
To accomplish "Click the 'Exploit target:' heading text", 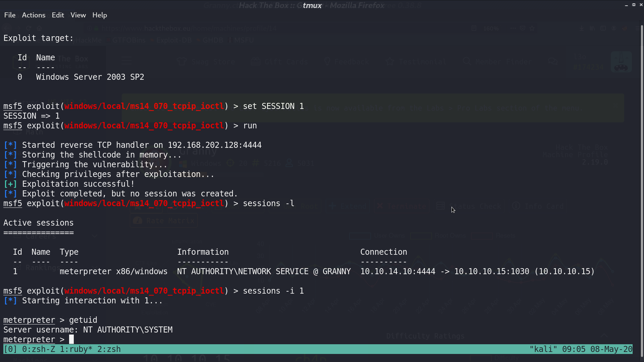I will 39,38.
